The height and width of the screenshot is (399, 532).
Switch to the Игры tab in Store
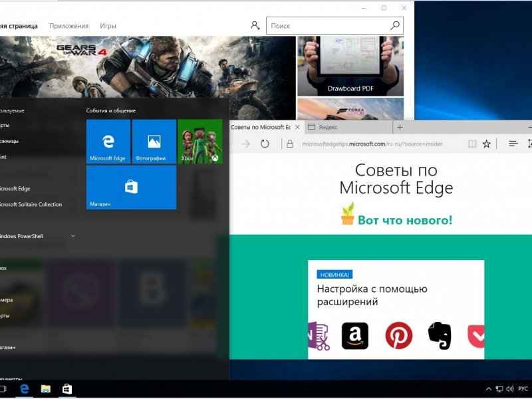point(108,26)
